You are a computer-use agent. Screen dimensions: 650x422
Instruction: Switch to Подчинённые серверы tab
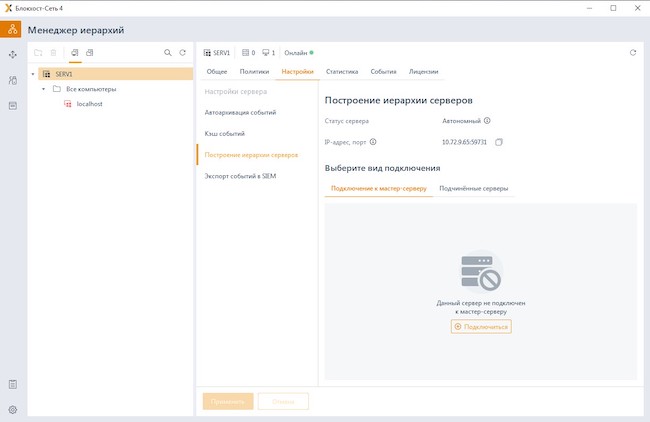pos(473,188)
